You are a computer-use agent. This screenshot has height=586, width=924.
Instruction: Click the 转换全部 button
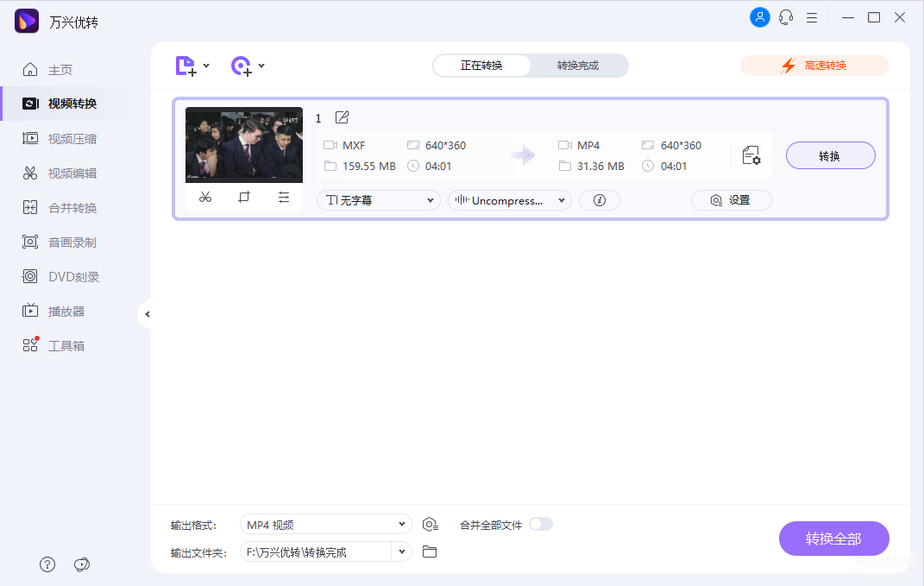(833, 539)
